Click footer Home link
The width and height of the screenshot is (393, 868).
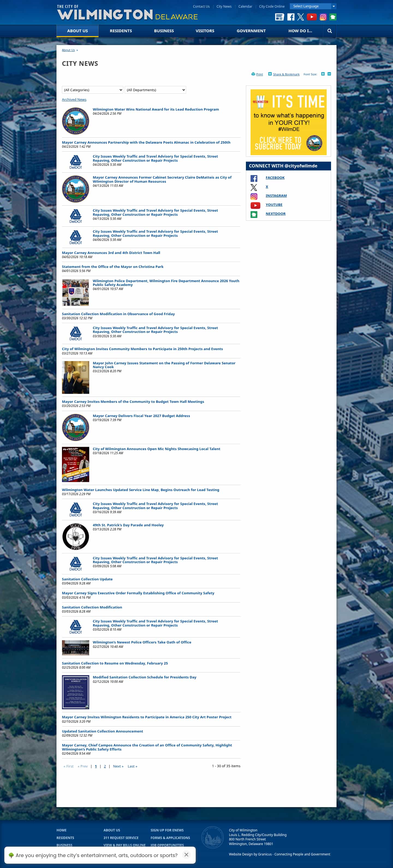61,830
